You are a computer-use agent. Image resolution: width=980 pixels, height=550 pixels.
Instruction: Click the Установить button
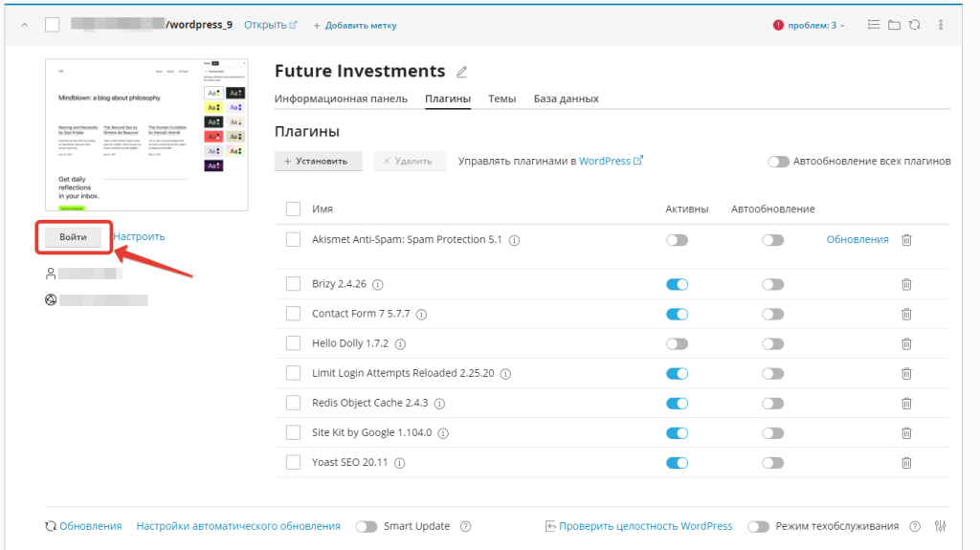point(318,162)
